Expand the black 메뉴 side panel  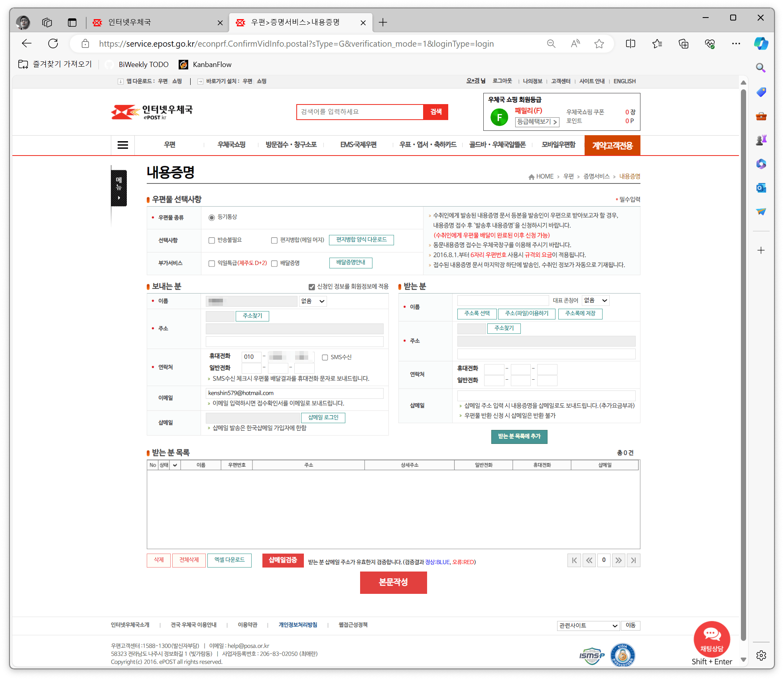(x=119, y=188)
